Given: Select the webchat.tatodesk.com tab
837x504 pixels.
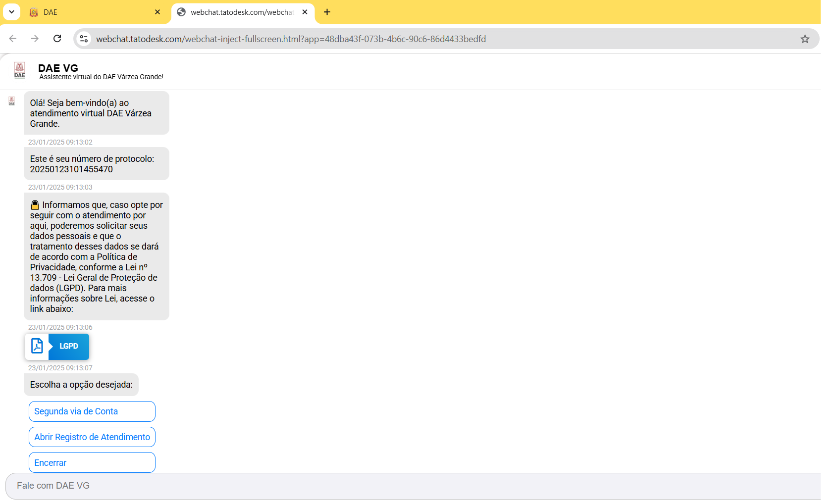Looking at the screenshot, I should (238, 12).
